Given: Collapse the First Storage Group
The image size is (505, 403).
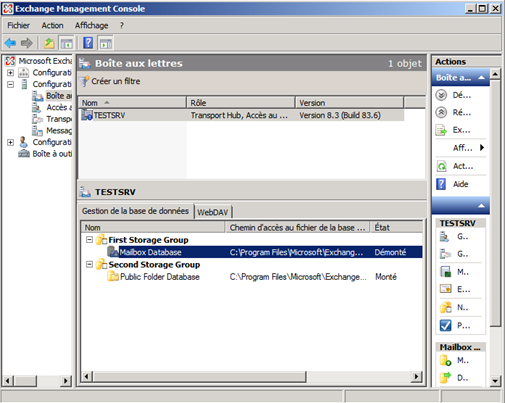Looking at the screenshot, I should [89, 240].
